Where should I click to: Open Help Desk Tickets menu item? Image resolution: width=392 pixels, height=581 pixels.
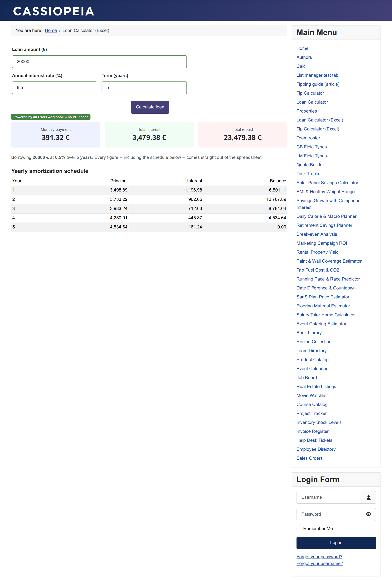(314, 440)
